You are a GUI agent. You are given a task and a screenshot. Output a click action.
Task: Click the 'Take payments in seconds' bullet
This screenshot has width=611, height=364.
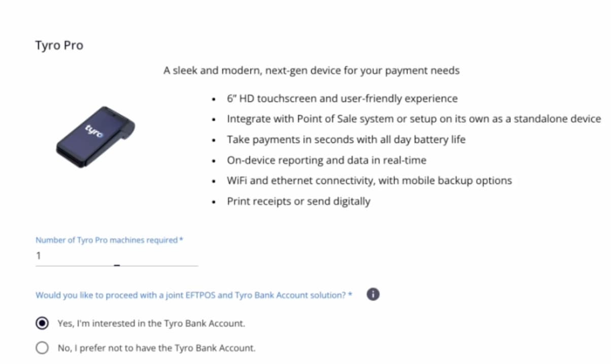coord(346,139)
